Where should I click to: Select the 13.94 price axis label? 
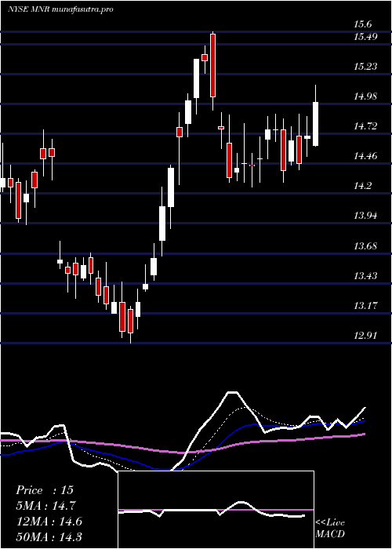point(365,215)
